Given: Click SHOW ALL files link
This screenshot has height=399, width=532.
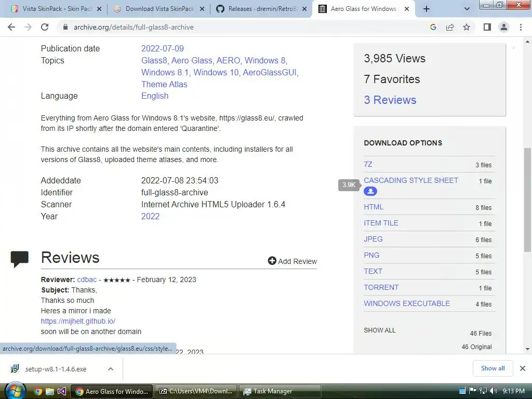Looking at the screenshot, I should coord(380,330).
